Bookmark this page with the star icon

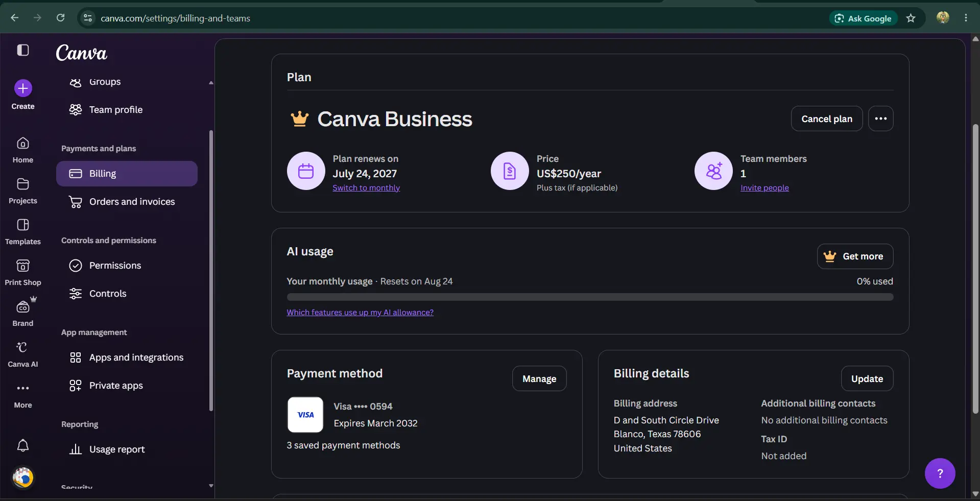pos(911,18)
